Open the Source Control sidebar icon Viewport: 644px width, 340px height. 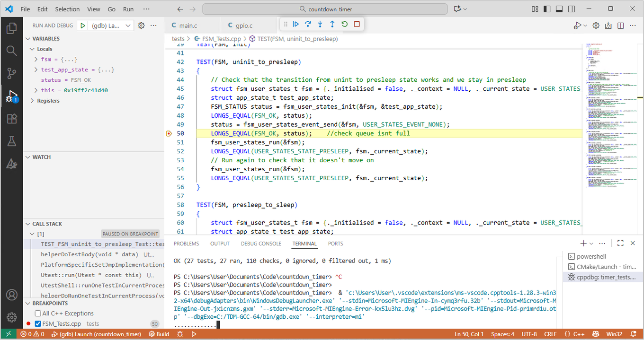(12, 72)
